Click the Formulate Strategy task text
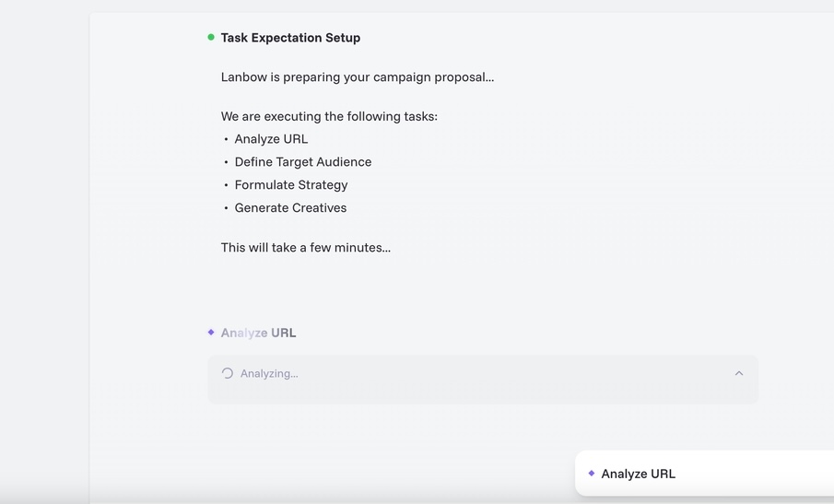Screen dimensions: 834x504 (x=291, y=185)
